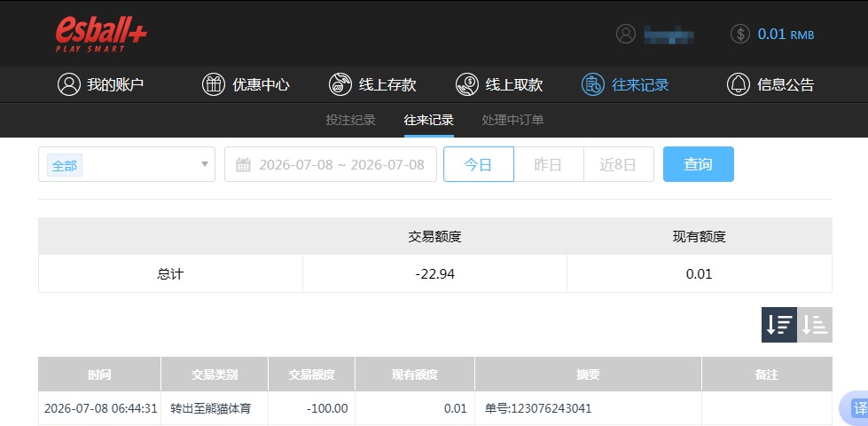Click the timestamp 2026-07-08 06:44:31
Screen dimensions: 868x426
pyautogui.click(x=99, y=409)
